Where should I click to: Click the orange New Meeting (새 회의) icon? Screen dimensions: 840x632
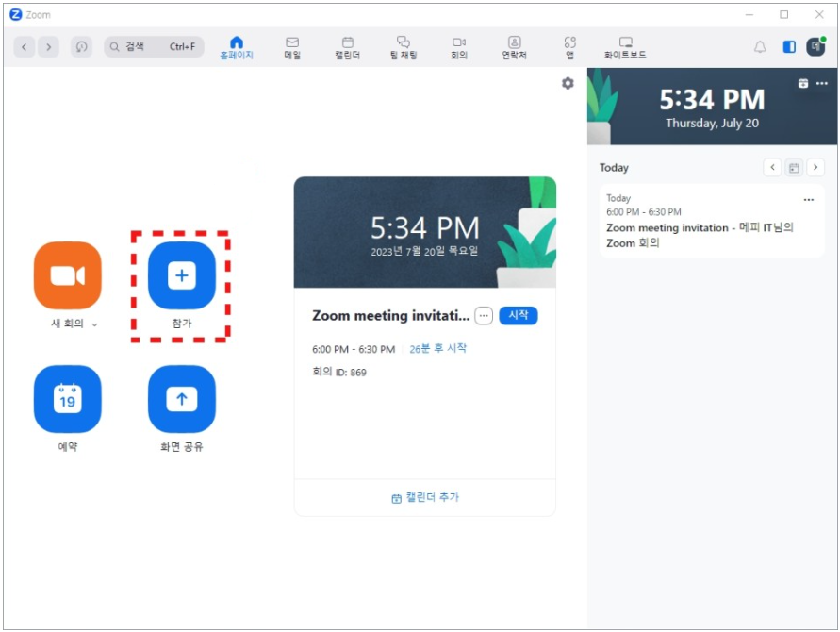click(68, 275)
